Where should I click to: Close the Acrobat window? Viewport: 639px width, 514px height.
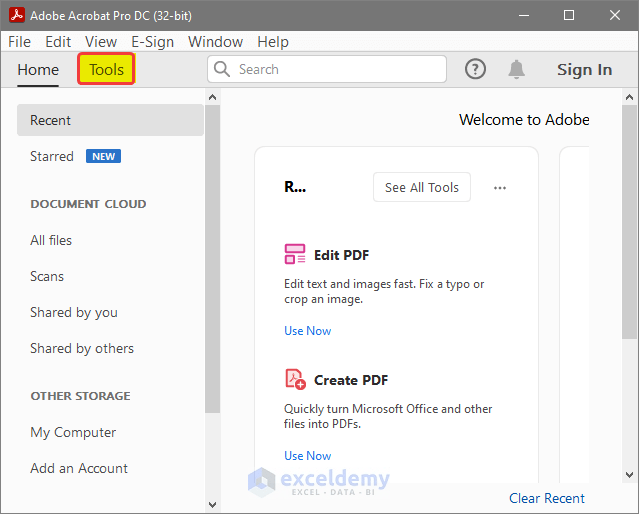pos(615,15)
